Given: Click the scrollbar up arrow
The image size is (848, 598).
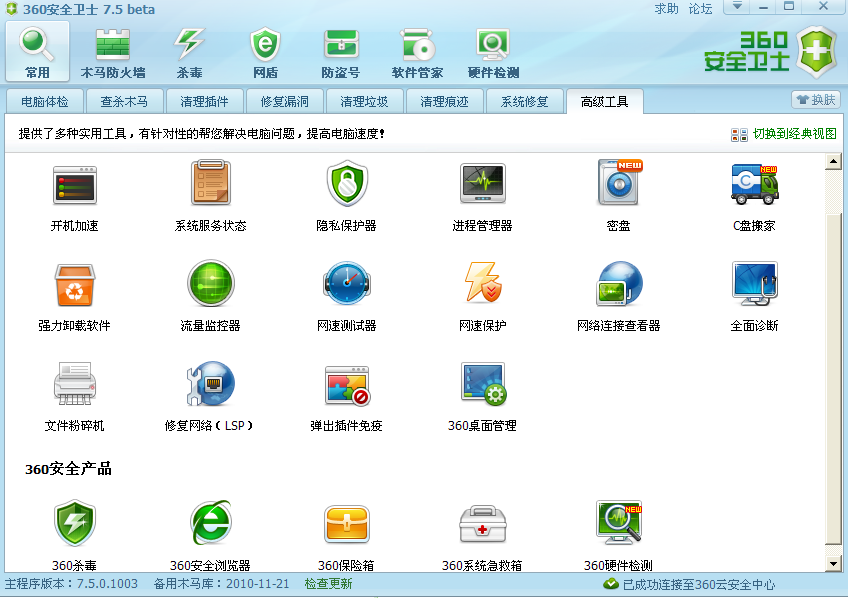Looking at the screenshot, I should point(833,162).
